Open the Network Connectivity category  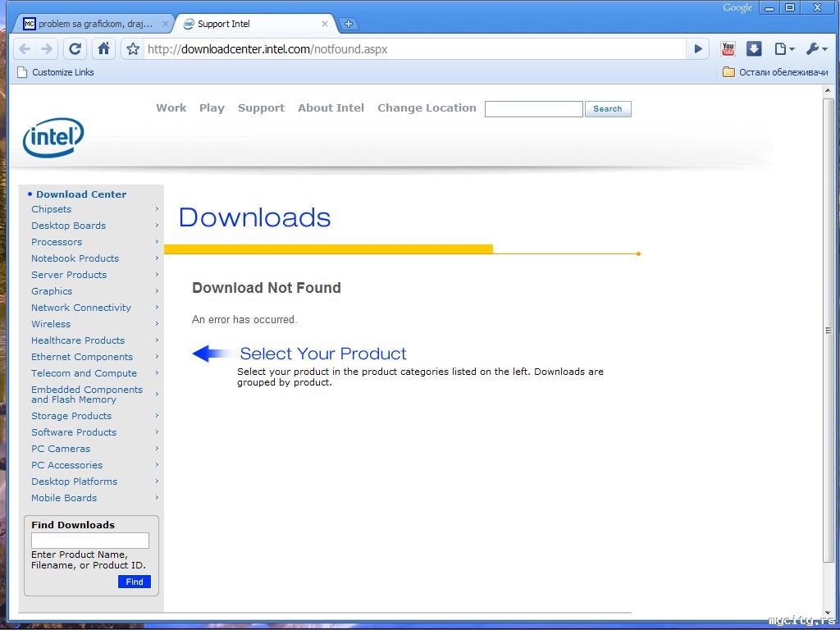(x=81, y=308)
